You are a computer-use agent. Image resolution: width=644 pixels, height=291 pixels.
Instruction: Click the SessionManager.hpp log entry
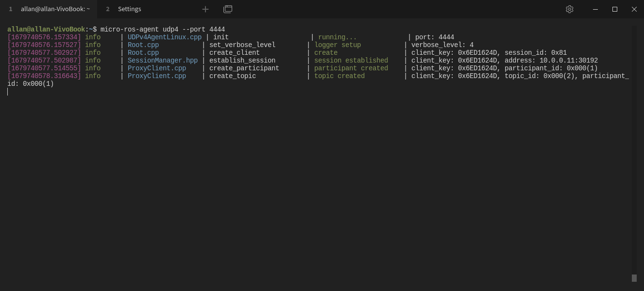[x=163, y=60]
